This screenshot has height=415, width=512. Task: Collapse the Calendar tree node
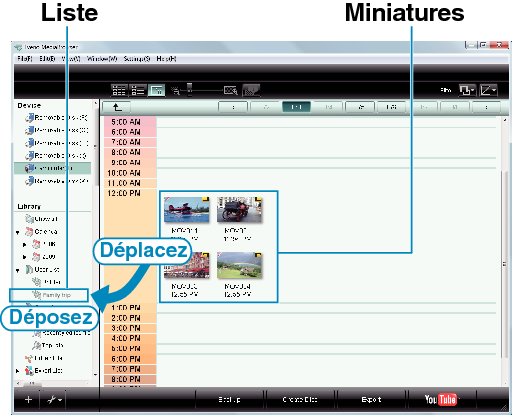pos(18,232)
